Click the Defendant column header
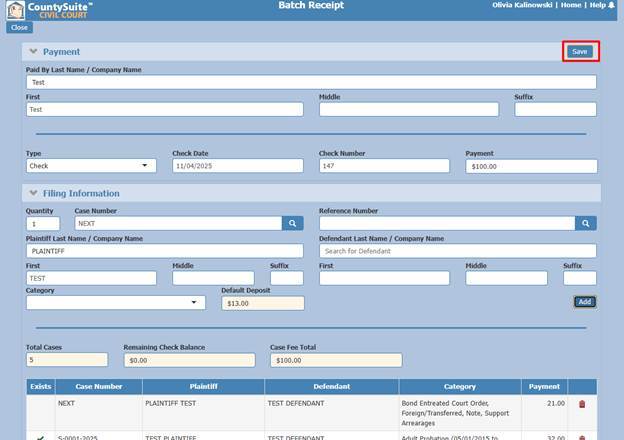The width and height of the screenshot is (624, 440). [332, 386]
